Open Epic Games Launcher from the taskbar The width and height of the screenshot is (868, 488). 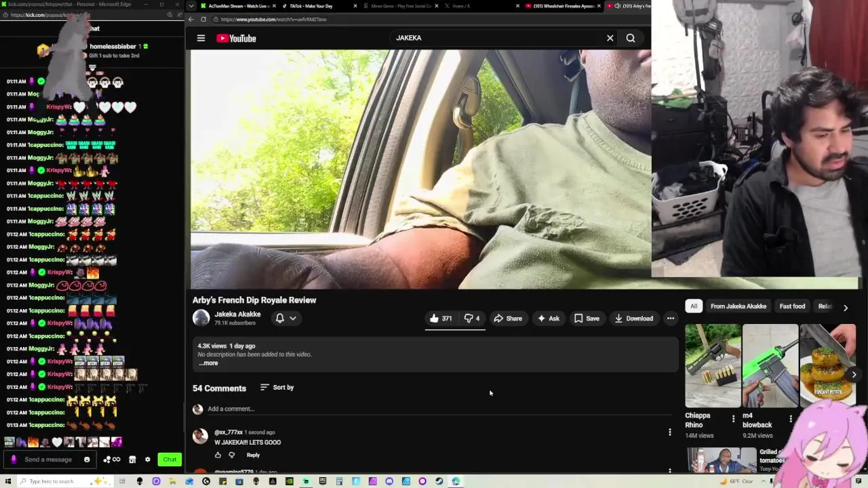click(x=323, y=481)
